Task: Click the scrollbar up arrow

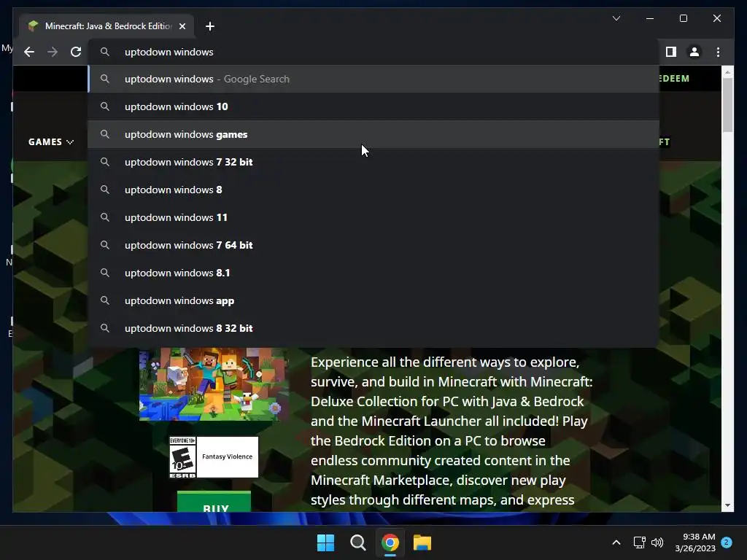Action: click(727, 72)
